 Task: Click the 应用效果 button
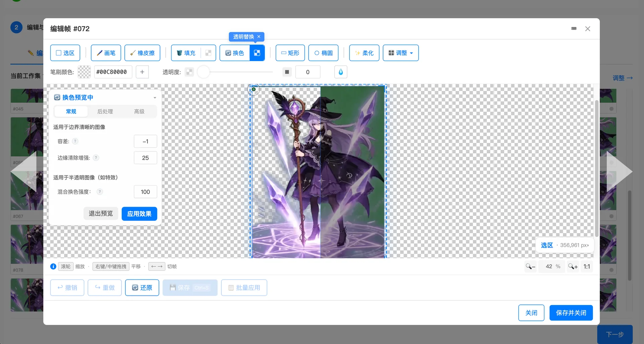coord(139,213)
